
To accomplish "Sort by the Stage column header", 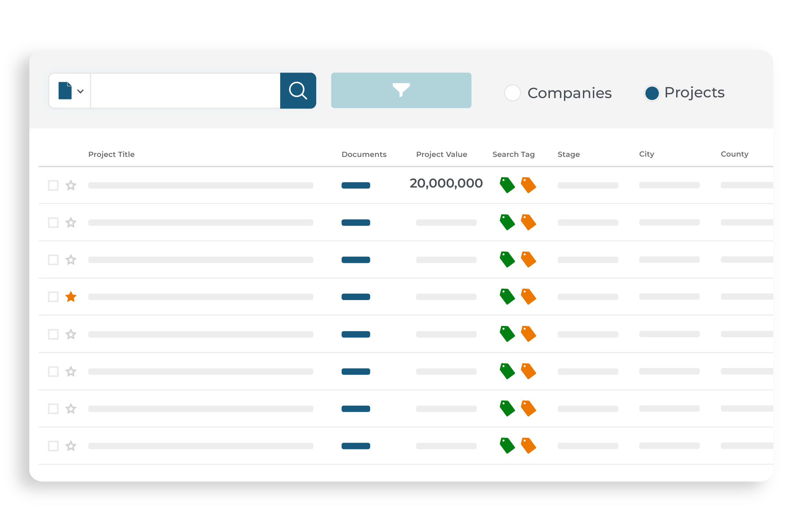I will pyautogui.click(x=568, y=154).
